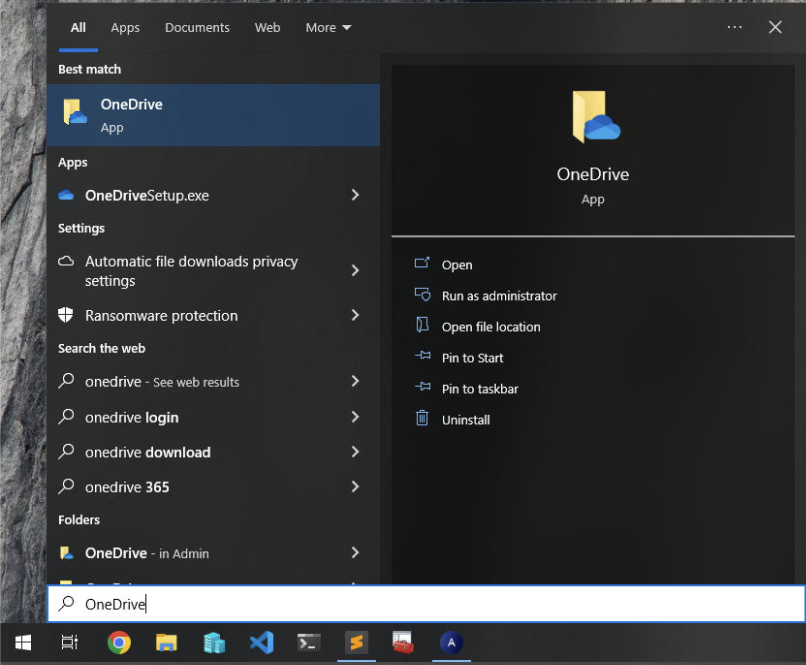
Task: Click the shield icon for Ransomware protection
Action: 66,315
